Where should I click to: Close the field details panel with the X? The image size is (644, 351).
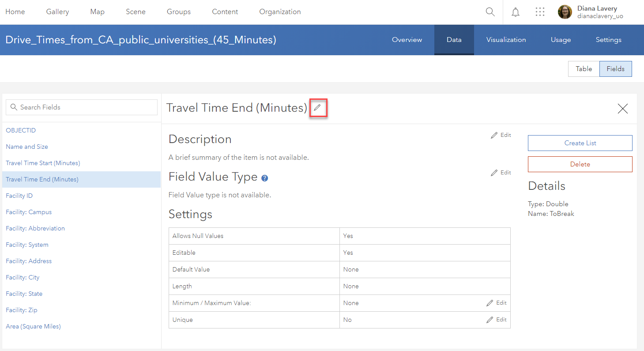click(x=622, y=109)
